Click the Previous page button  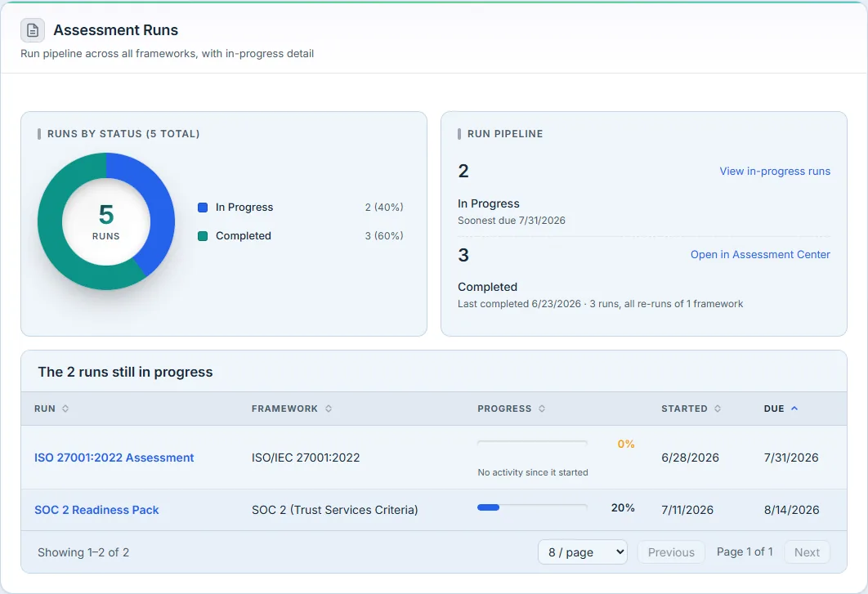click(671, 552)
